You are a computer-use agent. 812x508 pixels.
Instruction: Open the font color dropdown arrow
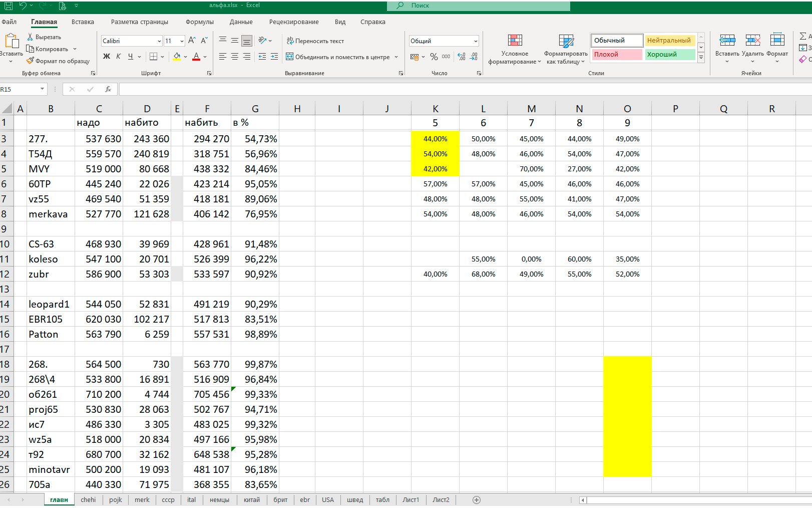click(205, 57)
